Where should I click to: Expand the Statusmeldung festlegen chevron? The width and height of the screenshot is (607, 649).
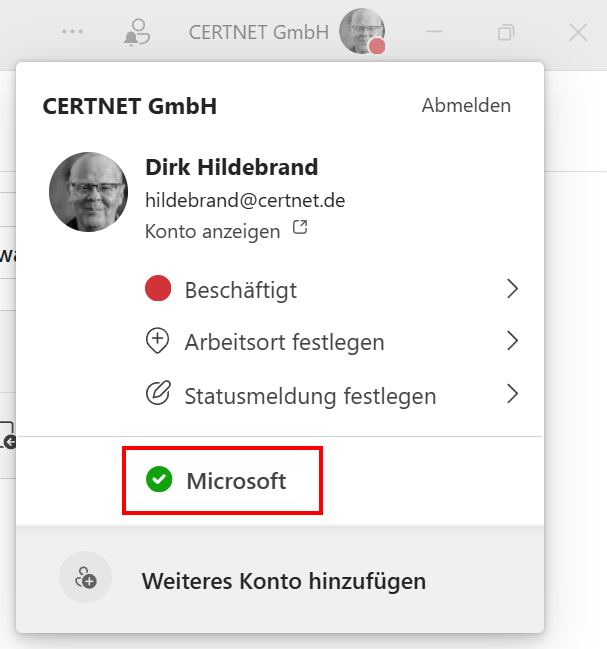(x=512, y=394)
